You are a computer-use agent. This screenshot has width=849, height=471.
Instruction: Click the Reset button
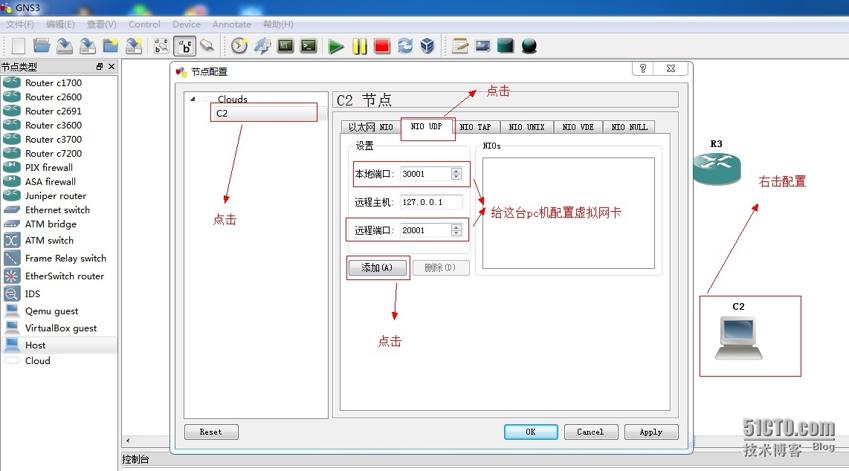pyautogui.click(x=211, y=432)
